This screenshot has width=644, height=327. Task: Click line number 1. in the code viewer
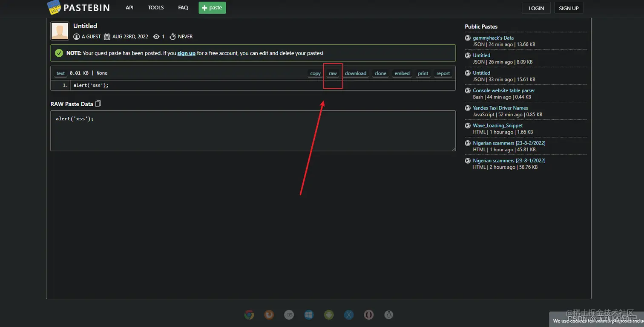pyautogui.click(x=65, y=85)
